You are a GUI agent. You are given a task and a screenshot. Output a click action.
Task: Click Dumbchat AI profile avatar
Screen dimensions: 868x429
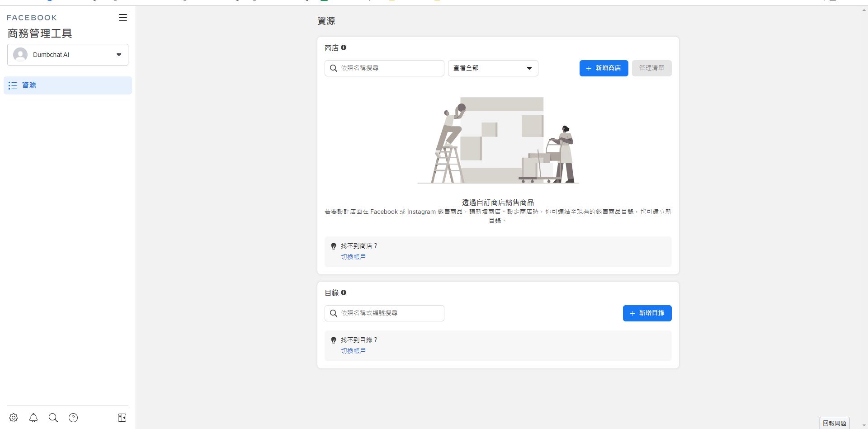coord(20,55)
